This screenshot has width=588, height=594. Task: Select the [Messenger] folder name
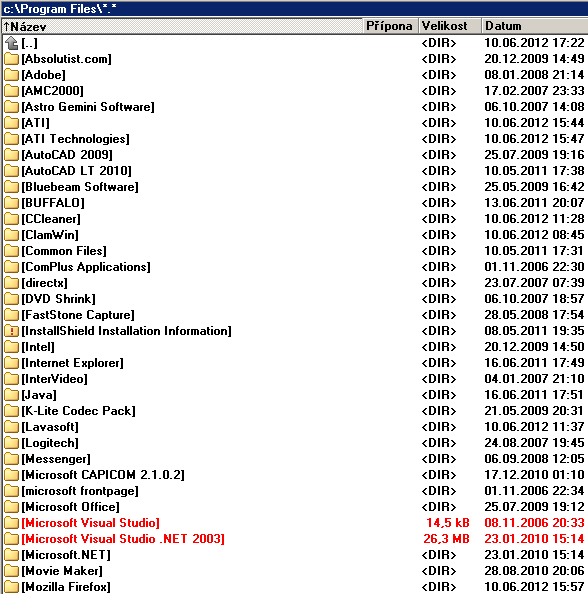pyautogui.click(x=56, y=459)
